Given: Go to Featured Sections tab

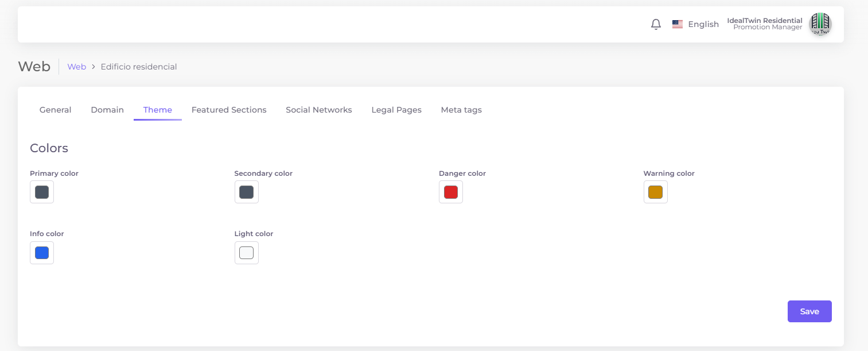Looking at the screenshot, I should click(x=229, y=110).
